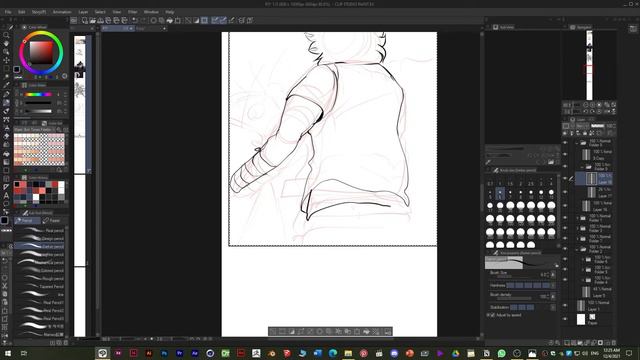
Task: Select the Eraser tool
Action: pyautogui.click(x=6, y=136)
